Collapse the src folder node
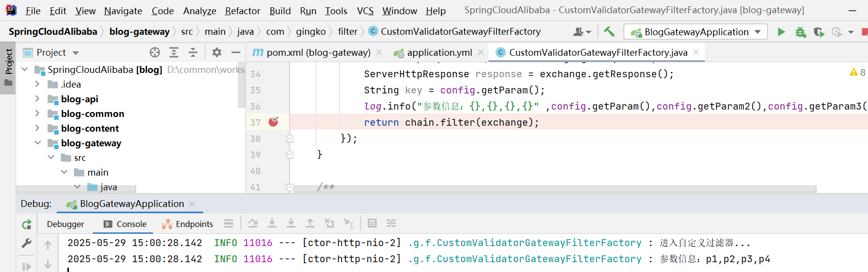This screenshot has width=868, height=272. 51,158
